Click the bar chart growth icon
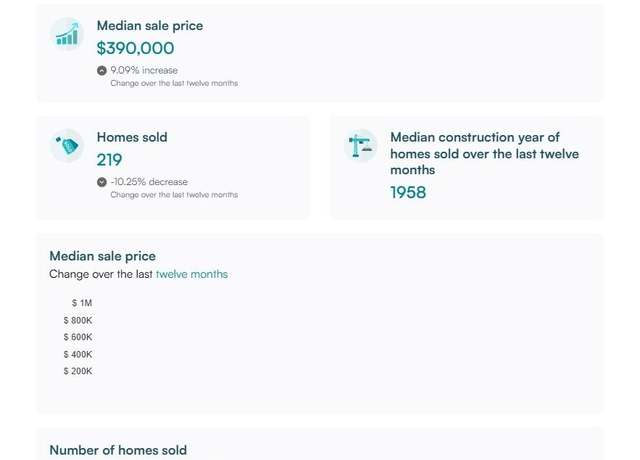This screenshot has width=640, height=460. click(67, 34)
